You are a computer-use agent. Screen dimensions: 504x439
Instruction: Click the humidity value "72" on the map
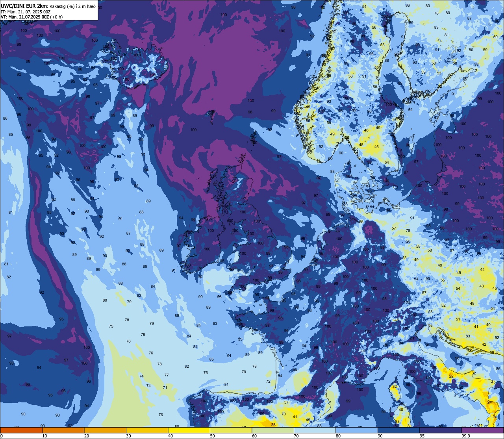click(x=268, y=382)
